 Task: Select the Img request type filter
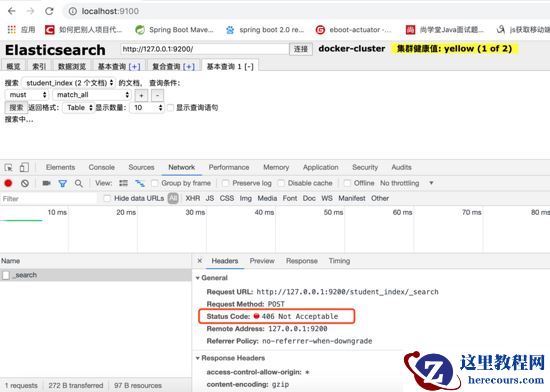(246, 198)
